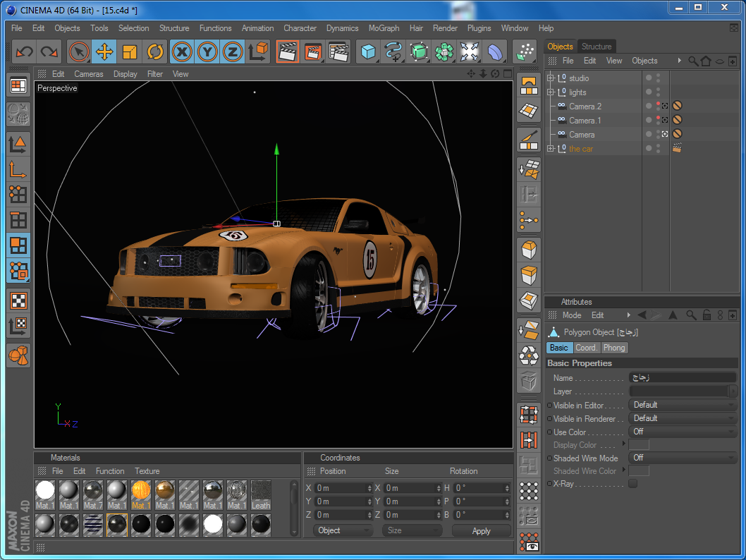This screenshot has height=560, width=746.
Task: Add HyperNURBS generator icon
Action: (x=419, y=51)
